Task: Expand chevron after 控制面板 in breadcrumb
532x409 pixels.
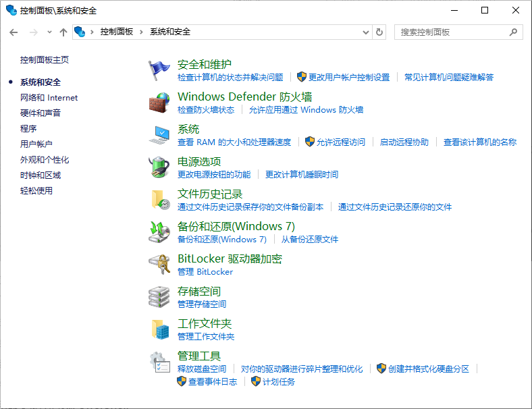Action: pos(142,32)
